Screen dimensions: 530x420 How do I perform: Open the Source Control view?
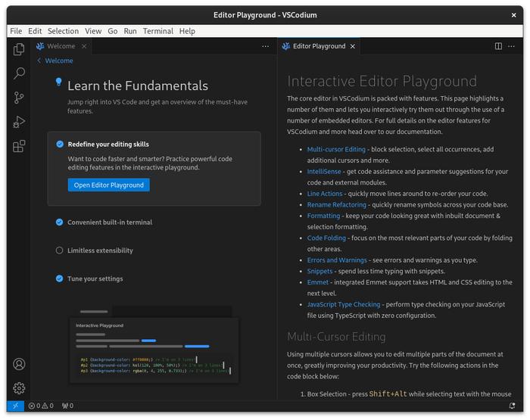click(x=19, y=98)
